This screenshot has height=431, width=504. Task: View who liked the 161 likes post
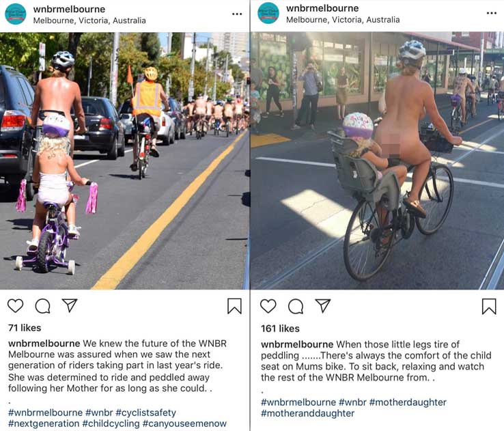click(x=280, y=329)
